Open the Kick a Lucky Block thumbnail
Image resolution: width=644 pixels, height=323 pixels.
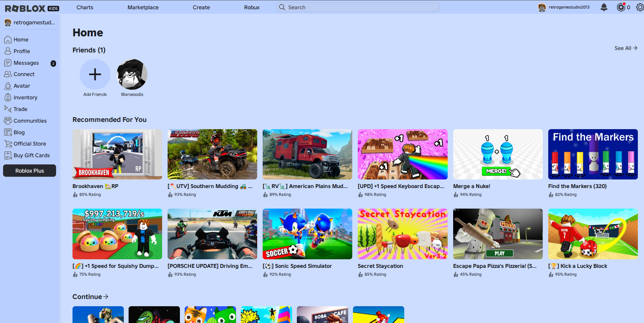[x=593, y=234]
